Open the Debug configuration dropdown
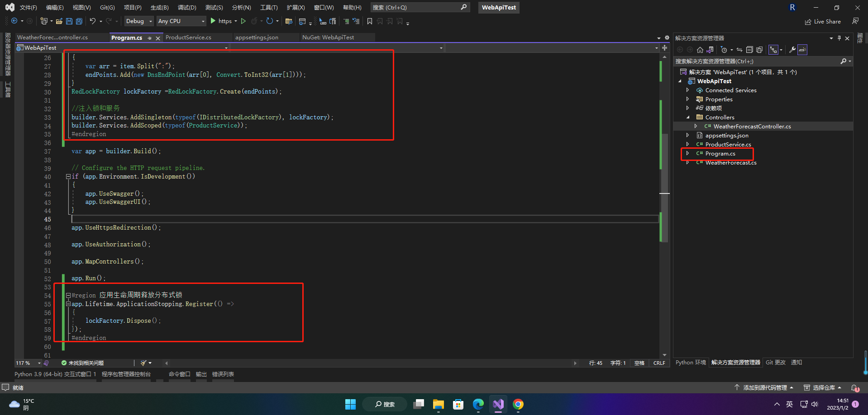Viewport: 868px width, 415px height. (x=139, y=21)
